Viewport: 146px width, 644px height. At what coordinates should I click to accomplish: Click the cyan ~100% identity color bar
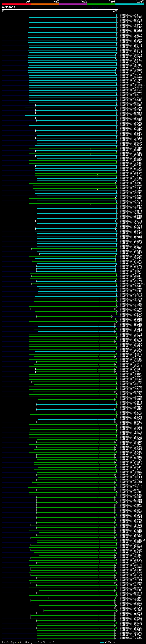[130, 4]
